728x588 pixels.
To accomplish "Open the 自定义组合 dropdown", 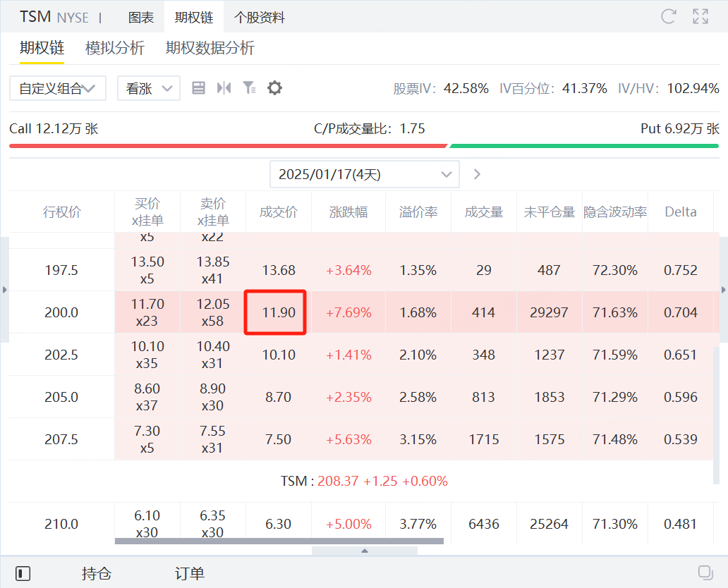I will point(58,88).
